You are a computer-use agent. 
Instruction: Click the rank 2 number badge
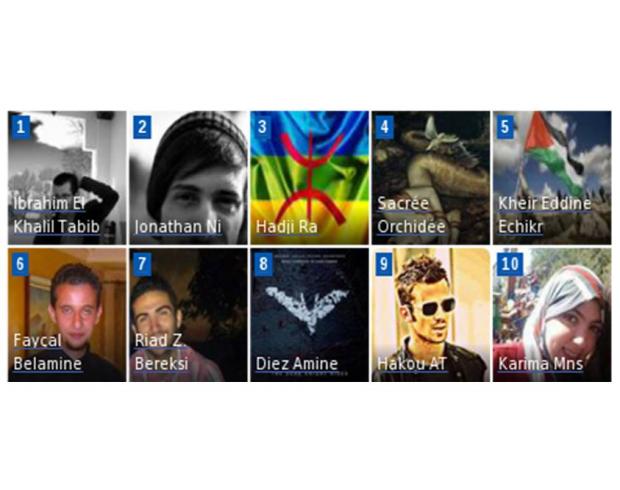point(142,127)
